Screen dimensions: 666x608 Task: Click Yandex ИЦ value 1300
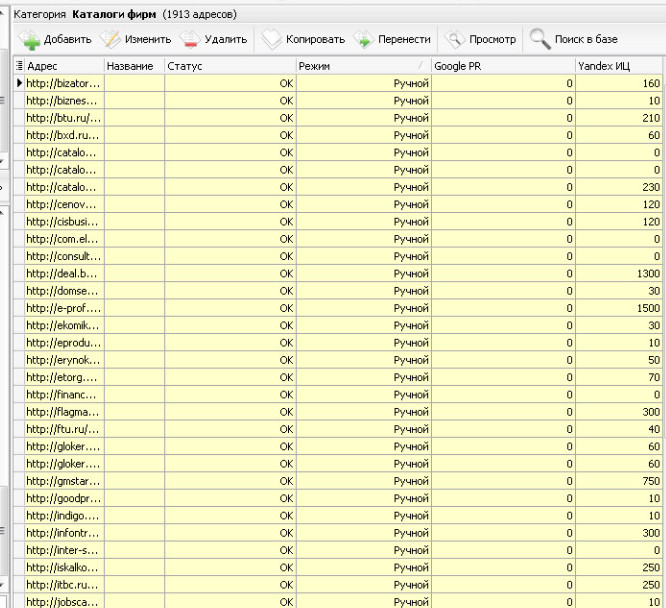tap(648, 274)
